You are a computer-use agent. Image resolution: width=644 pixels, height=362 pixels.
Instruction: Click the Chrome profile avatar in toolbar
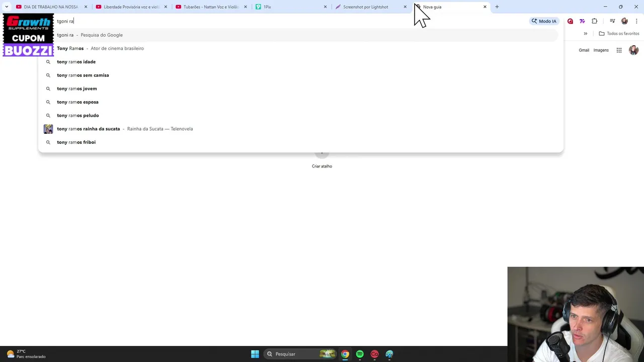[x=624, y=21]
